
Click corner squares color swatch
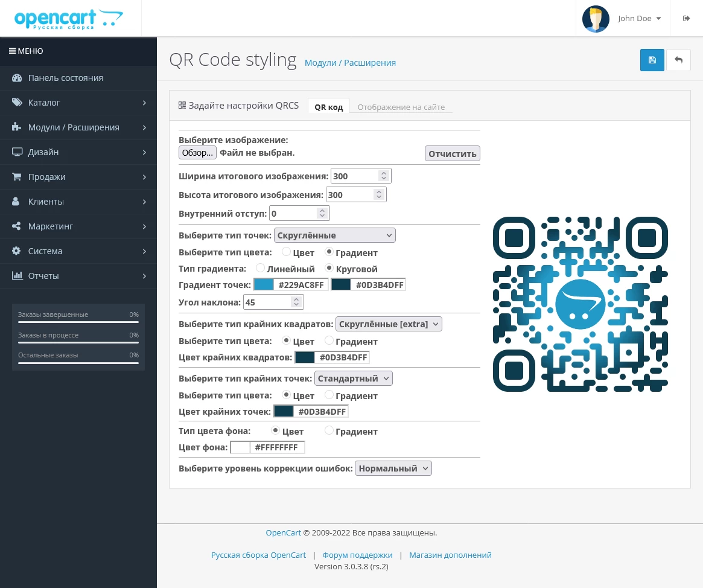[304, 357]
